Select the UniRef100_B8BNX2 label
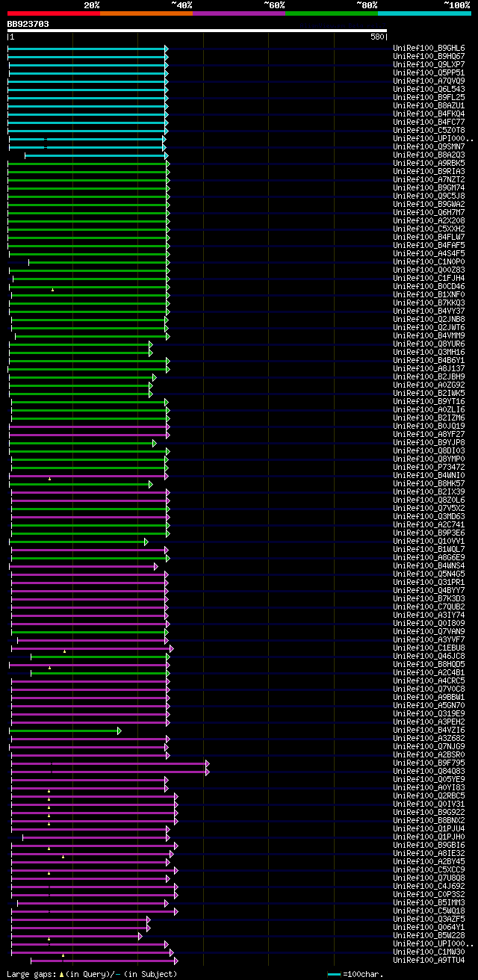The width and height of the screenshot is (478, 980). [x=429, y=820]
